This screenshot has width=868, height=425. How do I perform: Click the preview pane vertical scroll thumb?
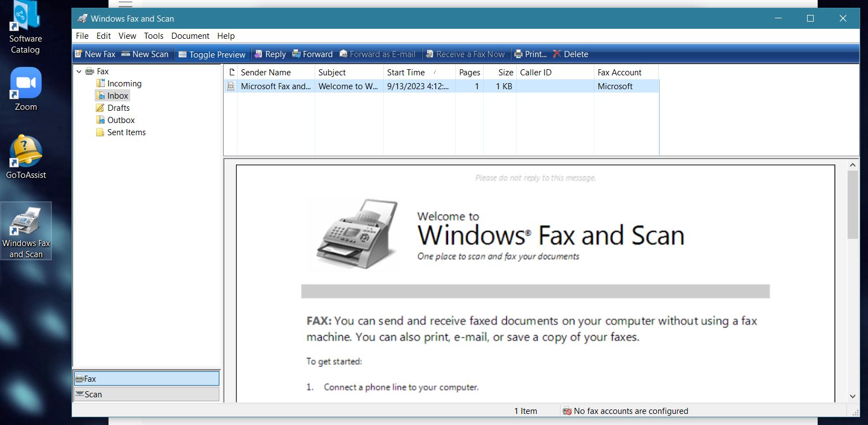853,204
